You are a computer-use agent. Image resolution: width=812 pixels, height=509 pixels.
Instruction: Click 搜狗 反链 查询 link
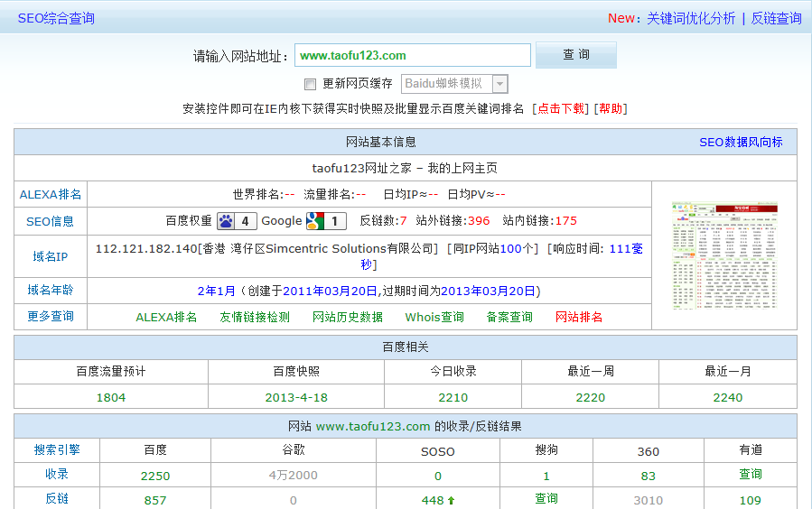click(546, 499)
